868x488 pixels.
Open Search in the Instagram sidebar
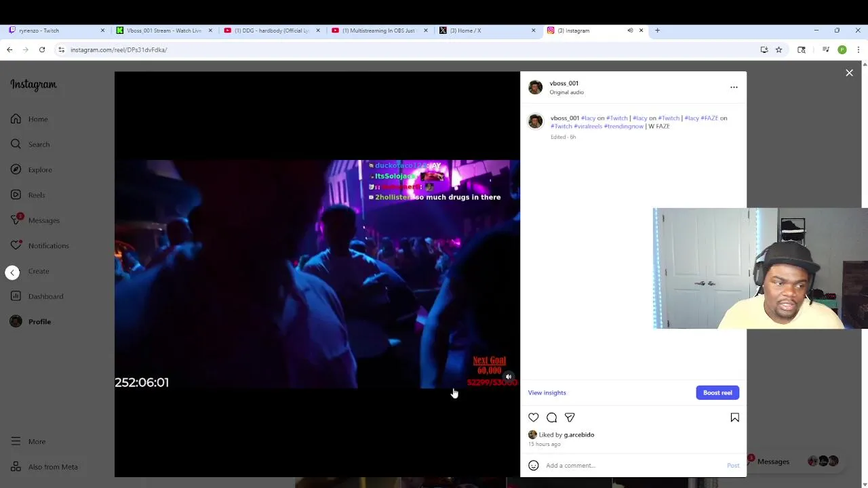tap(30, 144)
